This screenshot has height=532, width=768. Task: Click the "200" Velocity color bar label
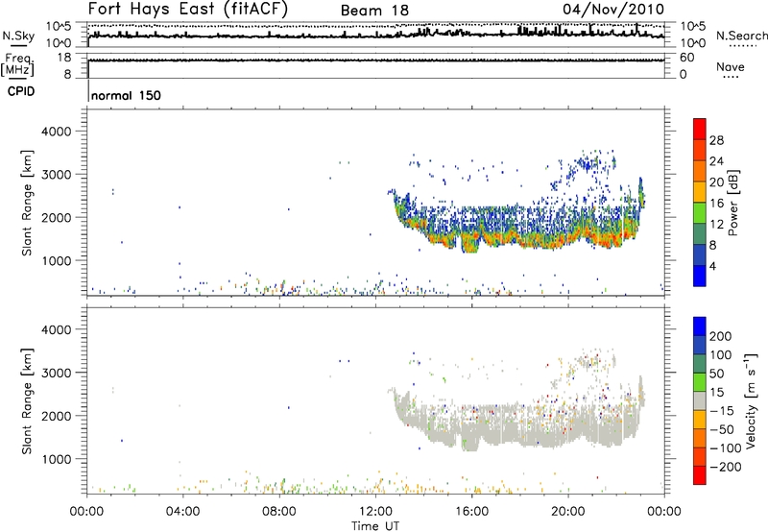click(721, 336)
